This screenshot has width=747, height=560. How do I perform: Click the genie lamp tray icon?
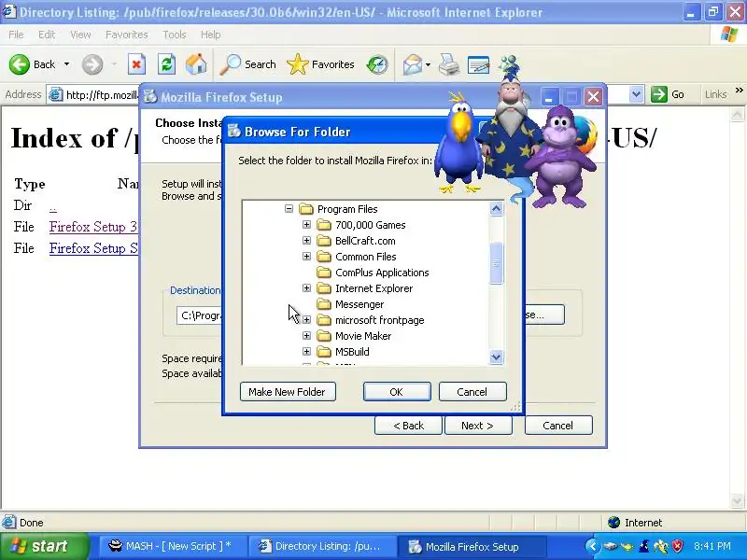click(627, 546)
